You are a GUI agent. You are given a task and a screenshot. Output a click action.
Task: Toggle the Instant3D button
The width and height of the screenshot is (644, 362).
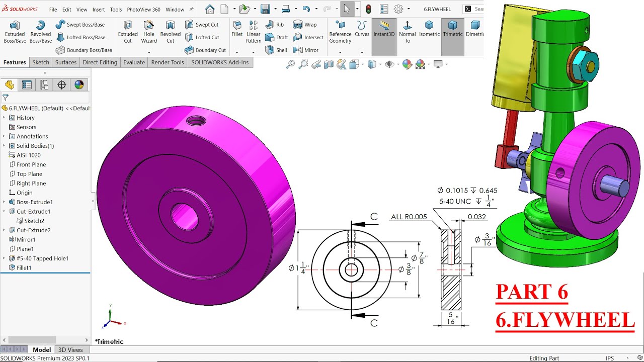point(384,37)
